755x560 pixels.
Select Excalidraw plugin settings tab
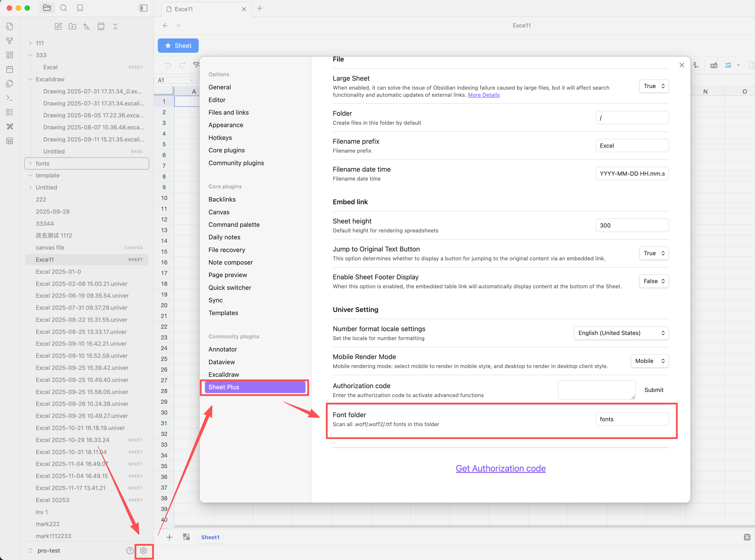pos(224,375)
